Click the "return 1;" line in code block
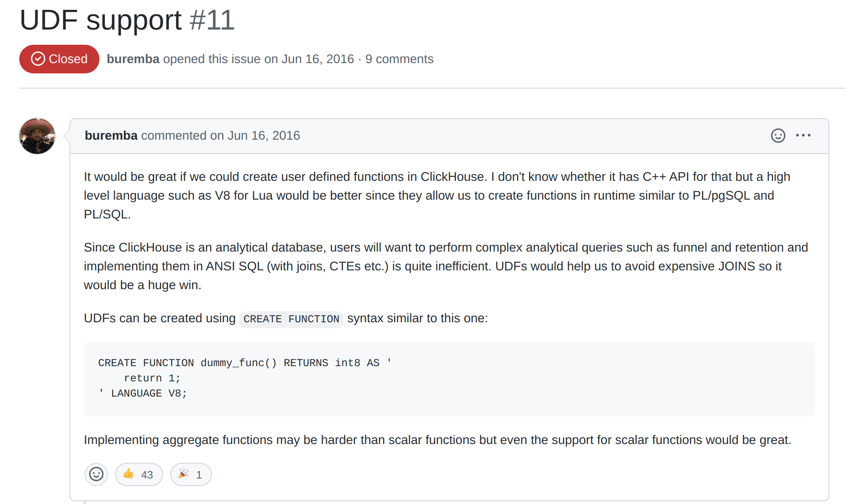Screen dimensions: 845x504 click(x=152, y=378)
